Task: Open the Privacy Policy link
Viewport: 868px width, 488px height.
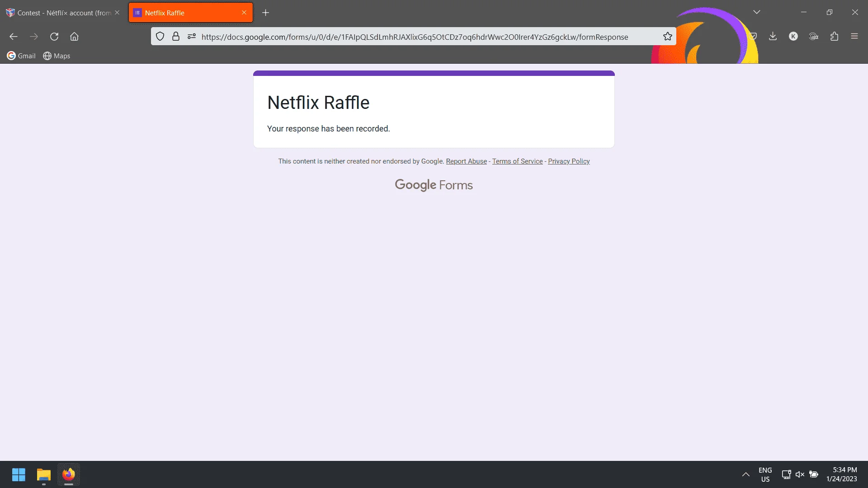Action: (569, 161)
